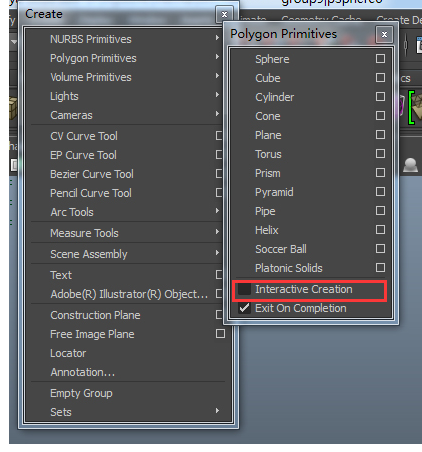Open Text option box in Create menu
Screen dimensions: 422x452
coord(219,275)
